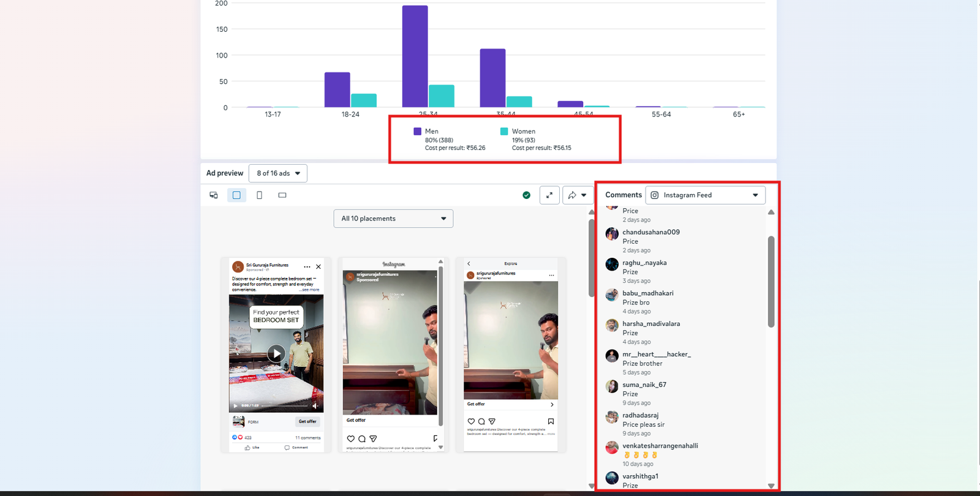Viewport: 980px width, 496px height.
Task: Click the purple Men legend swatch
Action: 417,131
